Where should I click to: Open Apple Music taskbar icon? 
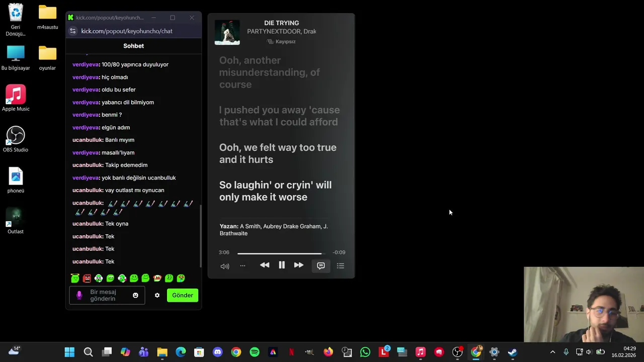421,352
